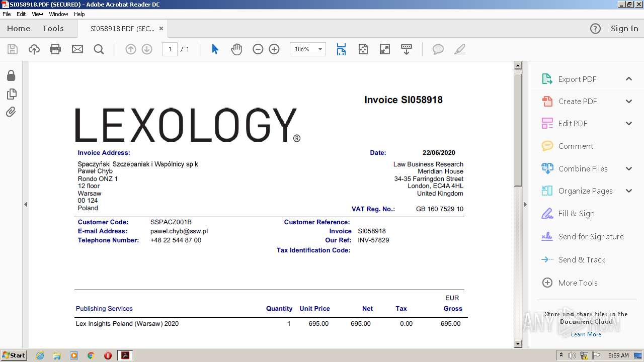Open Edit PDF tool
The height and width of the screenshot is (362, 644).
573,124
